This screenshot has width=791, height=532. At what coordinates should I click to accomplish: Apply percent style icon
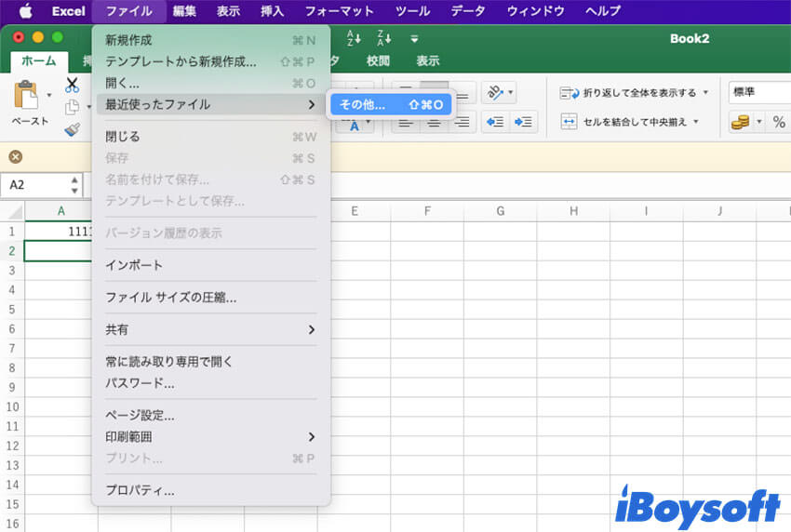(779, 122)
